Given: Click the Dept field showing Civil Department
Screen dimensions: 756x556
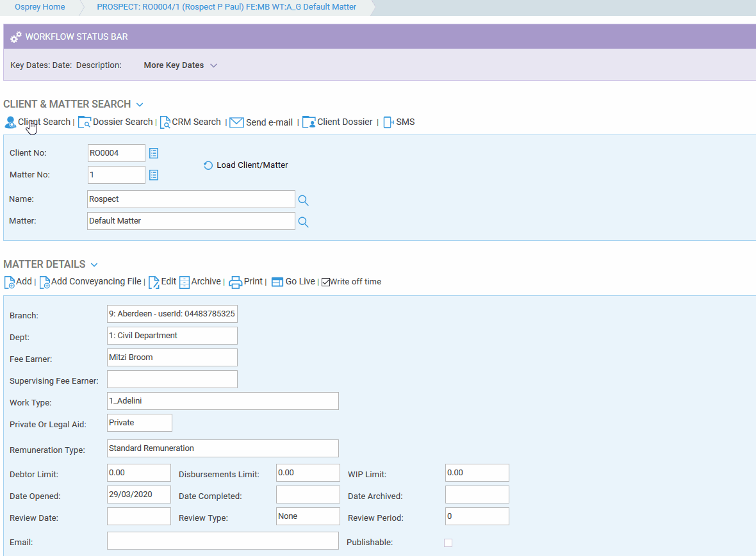Looking at the screenshot, I should point(172,336).
